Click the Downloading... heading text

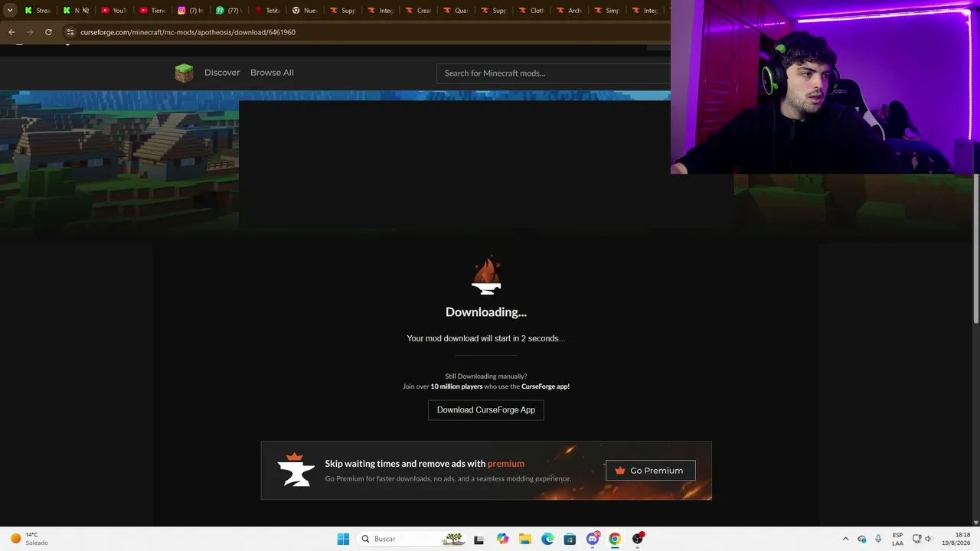tap(486, 312)
